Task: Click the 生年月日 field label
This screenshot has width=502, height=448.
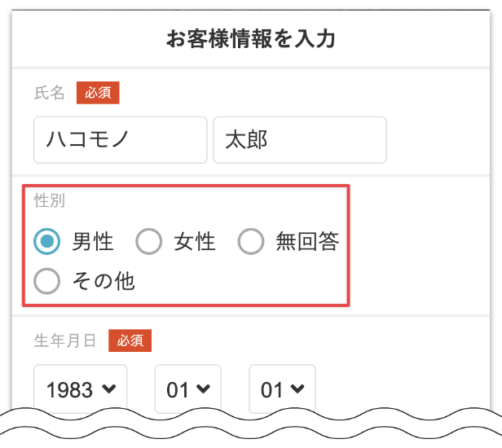Action: 65,340
